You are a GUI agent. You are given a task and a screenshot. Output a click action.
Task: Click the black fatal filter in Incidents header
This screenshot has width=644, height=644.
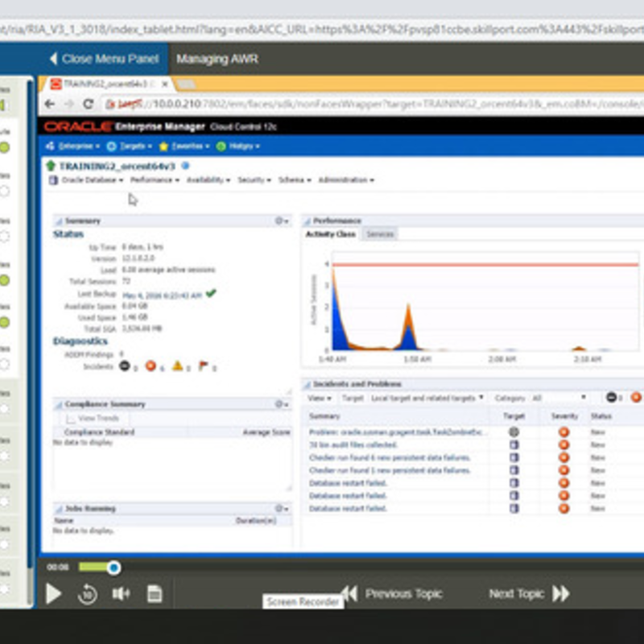[612, 397]
